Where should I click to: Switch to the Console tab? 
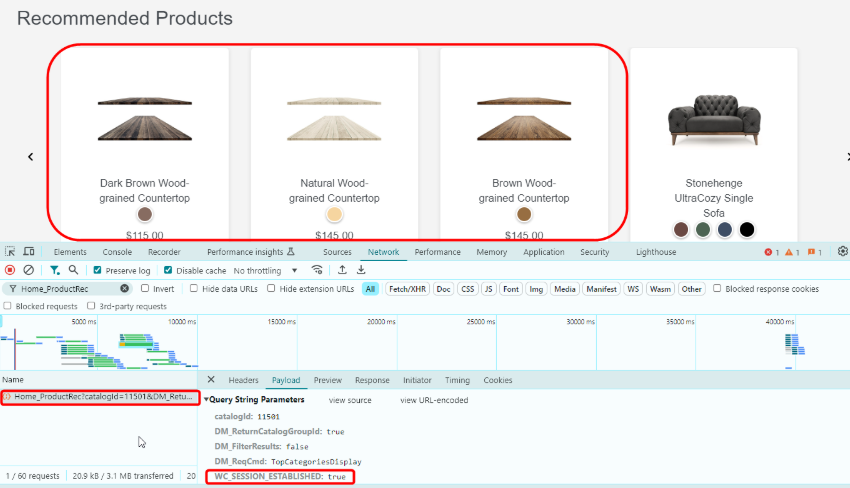pyautogui.click(x=117, y=252)
